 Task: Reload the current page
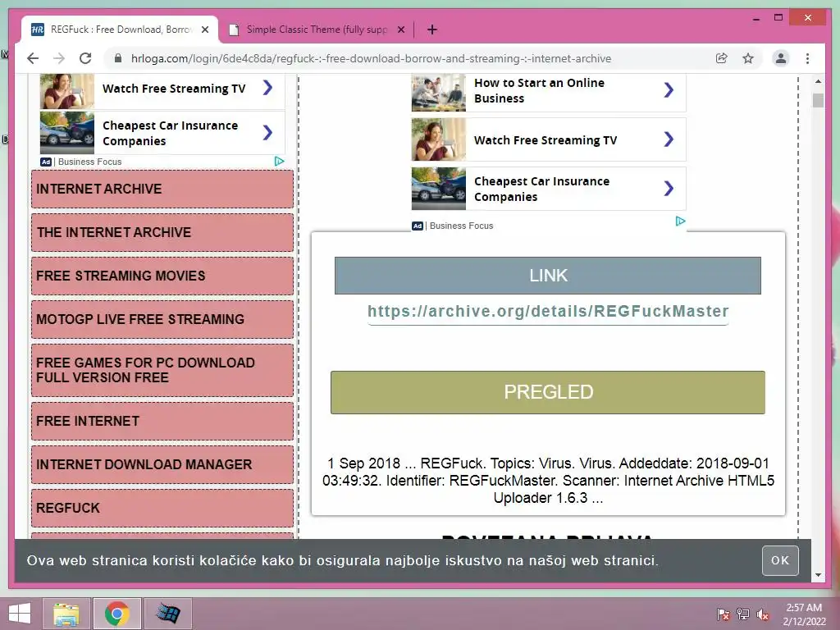(85, 58)
